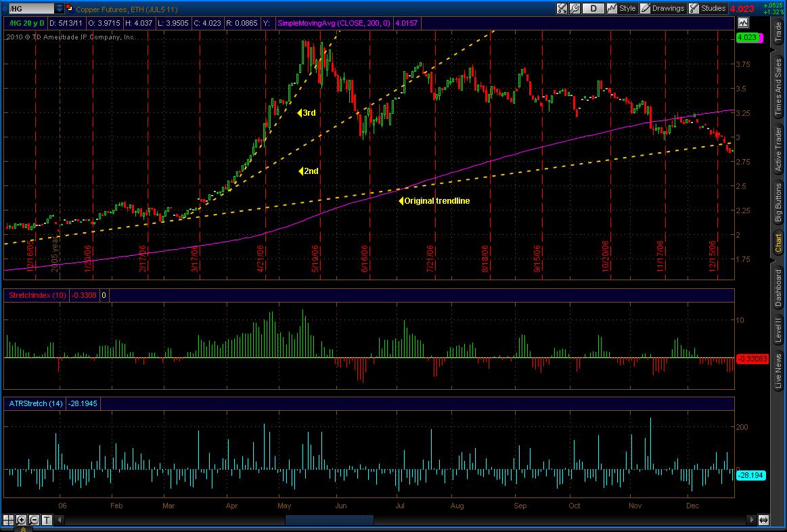Viewport: 787px width, 532px height.
Task: Click the chart mode icon above price axis
Action: (743, 22)
